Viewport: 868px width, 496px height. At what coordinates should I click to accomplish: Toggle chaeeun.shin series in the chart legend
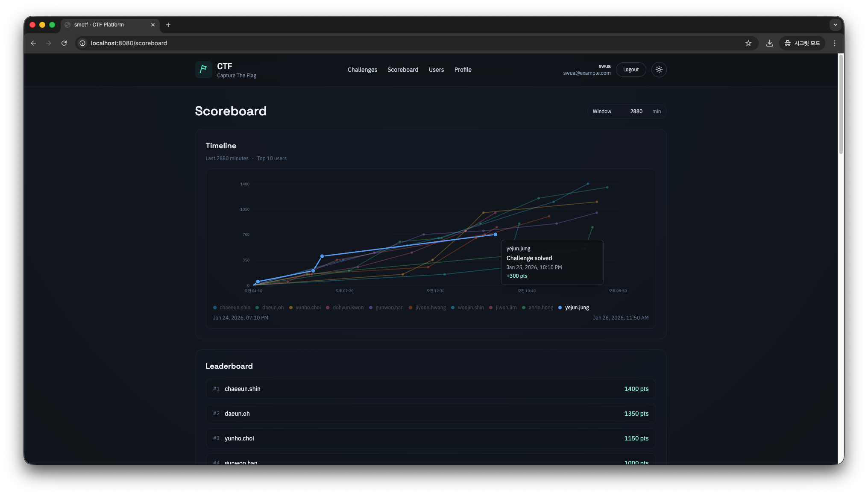pos(232,308)
